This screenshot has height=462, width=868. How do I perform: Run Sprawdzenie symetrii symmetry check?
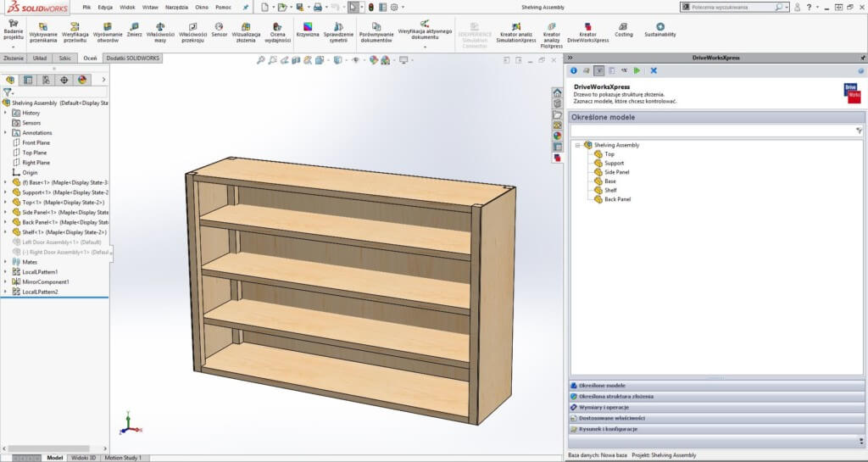(x=338, y=33)
